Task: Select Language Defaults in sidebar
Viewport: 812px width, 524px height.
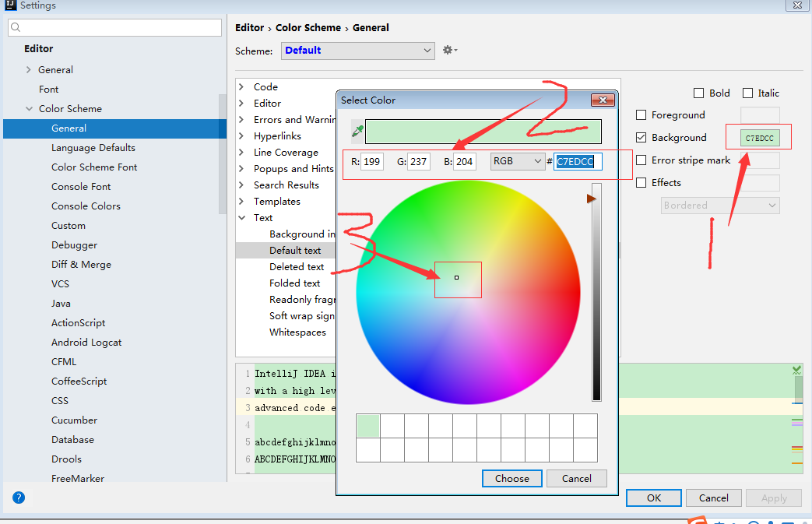Action: pos(93,148)
